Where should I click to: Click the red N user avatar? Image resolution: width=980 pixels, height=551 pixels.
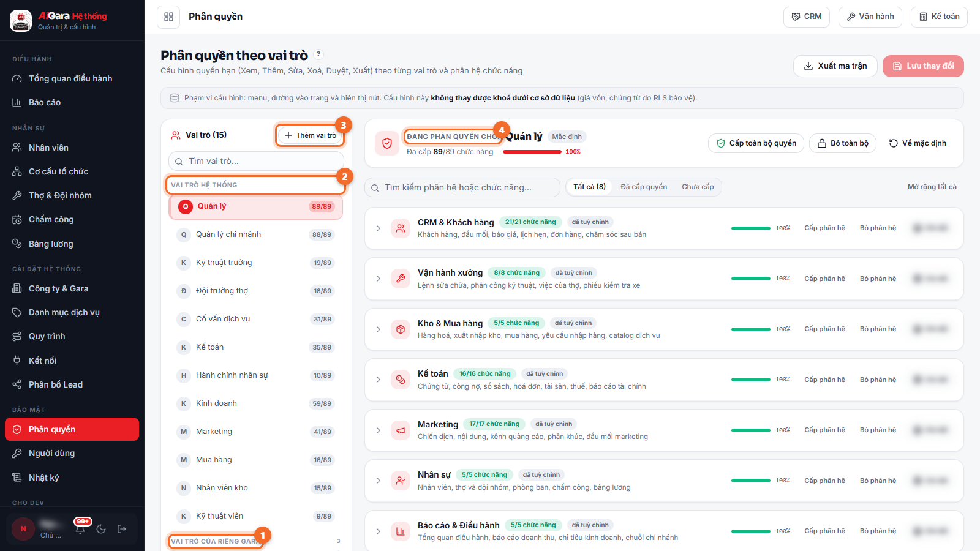coord(23,529)
